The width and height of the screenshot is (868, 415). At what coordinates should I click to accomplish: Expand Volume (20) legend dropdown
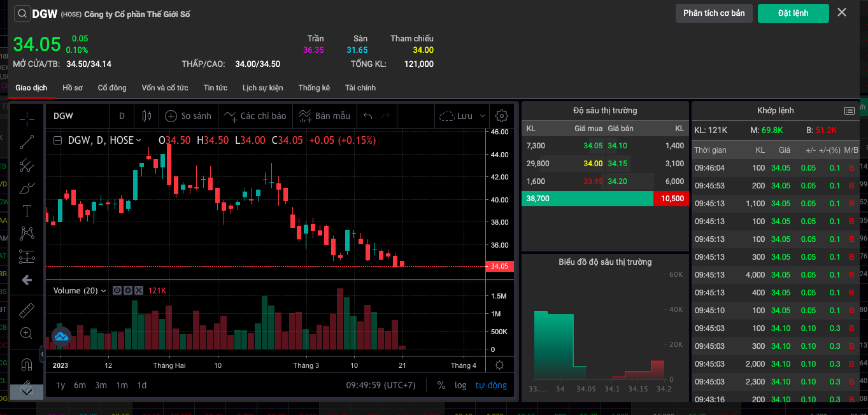104,290
